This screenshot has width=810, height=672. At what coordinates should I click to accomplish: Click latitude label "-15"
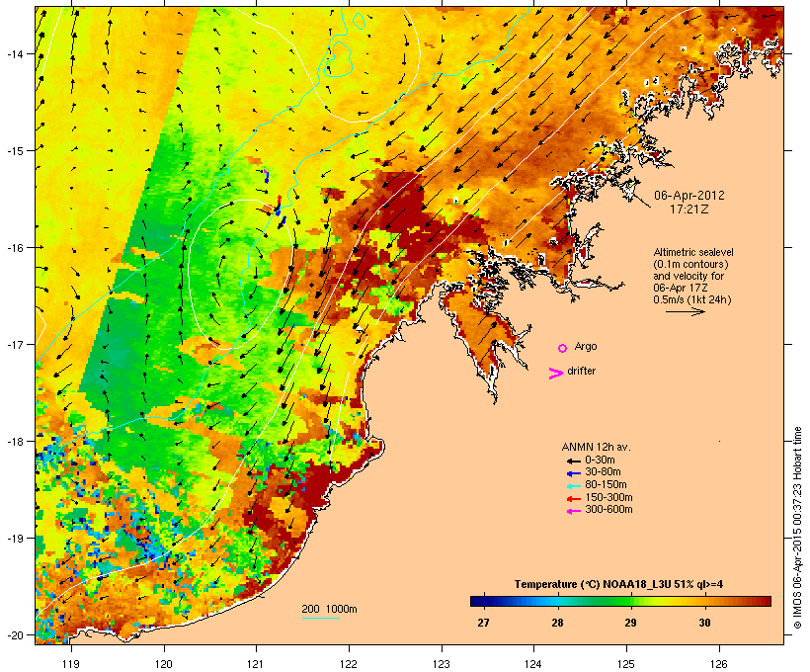[x=15, y=150]
